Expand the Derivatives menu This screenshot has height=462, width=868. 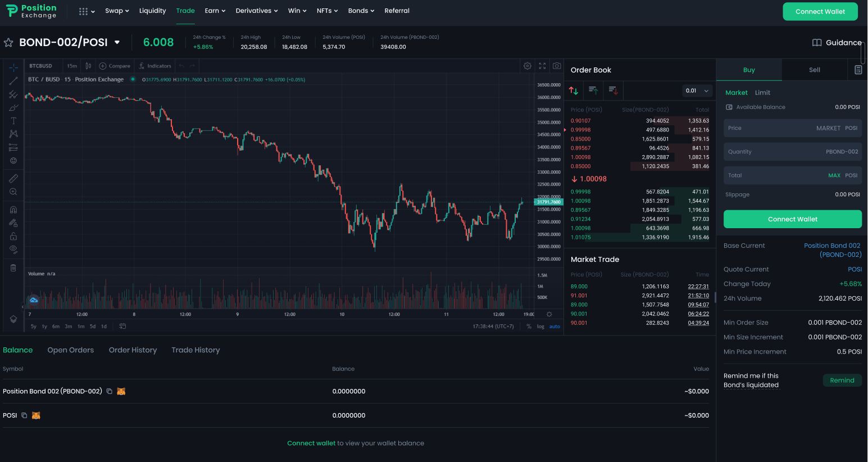256,11
